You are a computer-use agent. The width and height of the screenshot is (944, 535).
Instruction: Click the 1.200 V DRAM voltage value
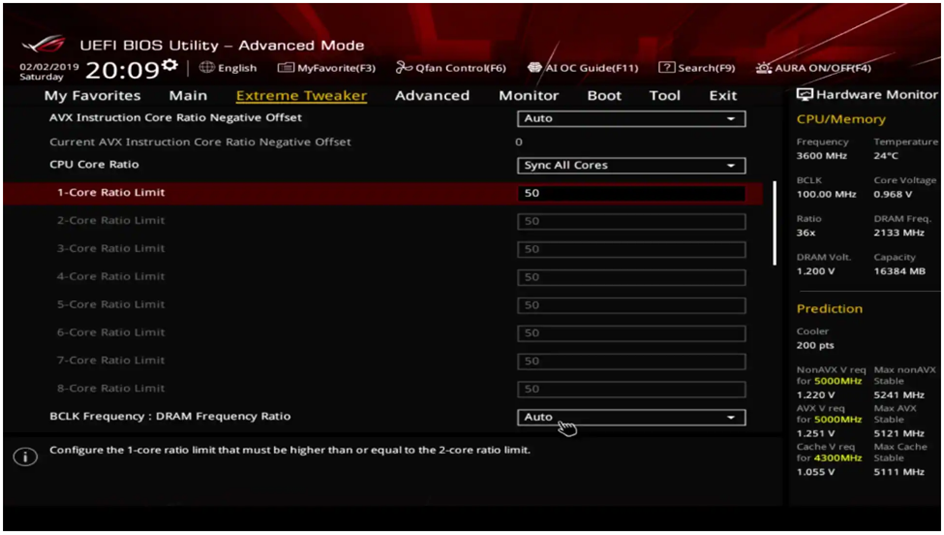pos(815,271)
